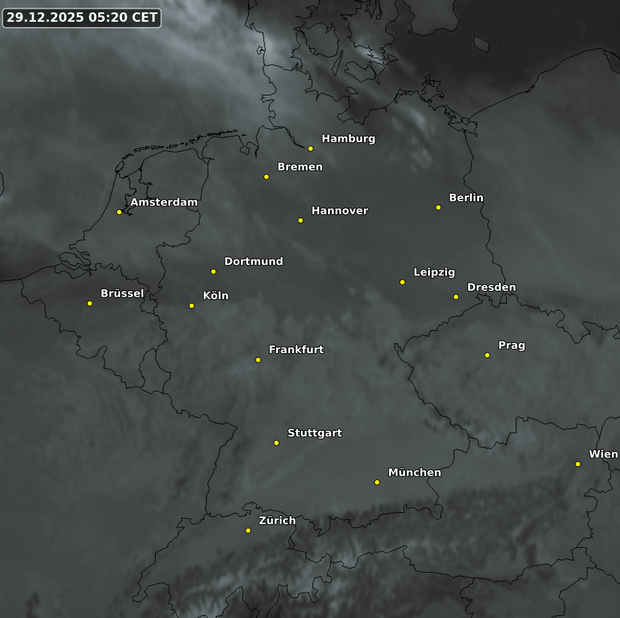Select the yellow dot marking Wien

578,464
